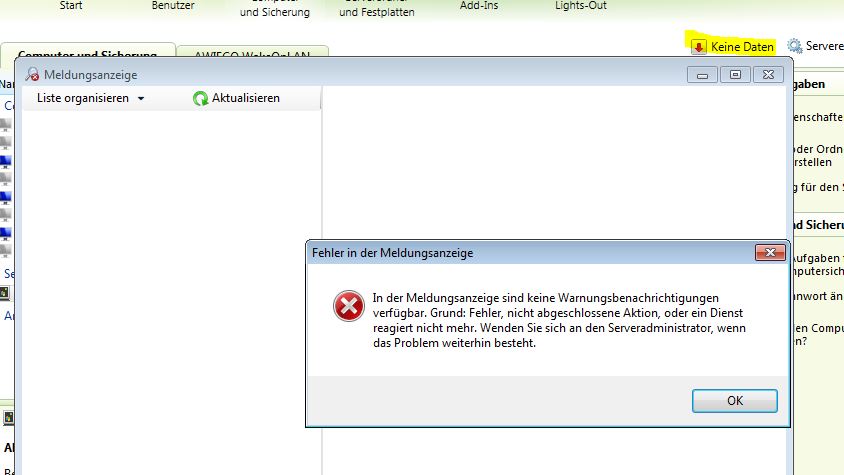This screenshot has width=844, height=475.
Task: Open server settings via the gear icon
Action: click(795, 46)
